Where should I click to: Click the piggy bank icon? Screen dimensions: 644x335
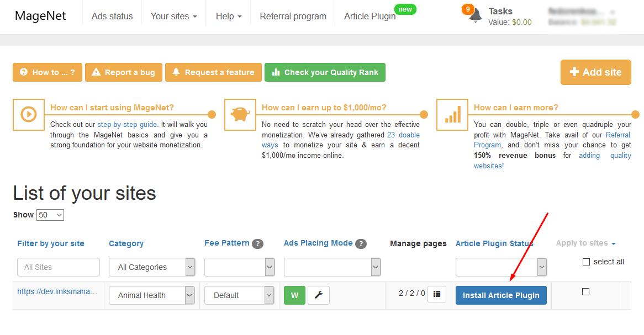pyautogui.click(x=240, y=115)
